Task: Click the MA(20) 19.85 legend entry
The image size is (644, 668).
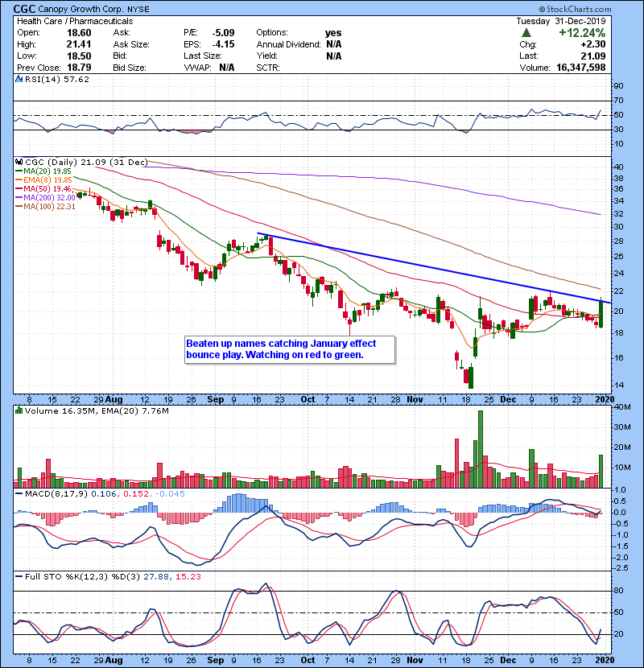Action: pos(43,171)
